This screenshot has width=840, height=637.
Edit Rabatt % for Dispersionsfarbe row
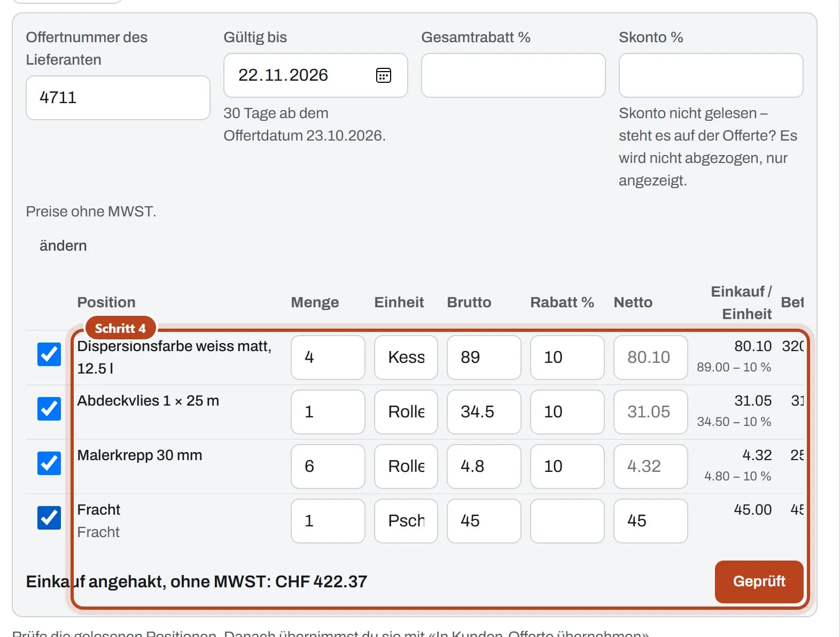tap(567, 358)
